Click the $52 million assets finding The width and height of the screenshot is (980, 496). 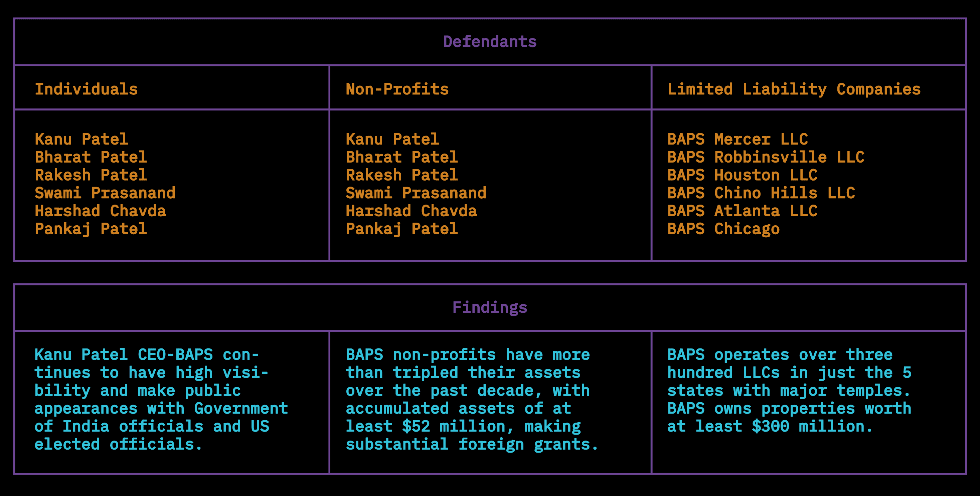tap(472, 399)
